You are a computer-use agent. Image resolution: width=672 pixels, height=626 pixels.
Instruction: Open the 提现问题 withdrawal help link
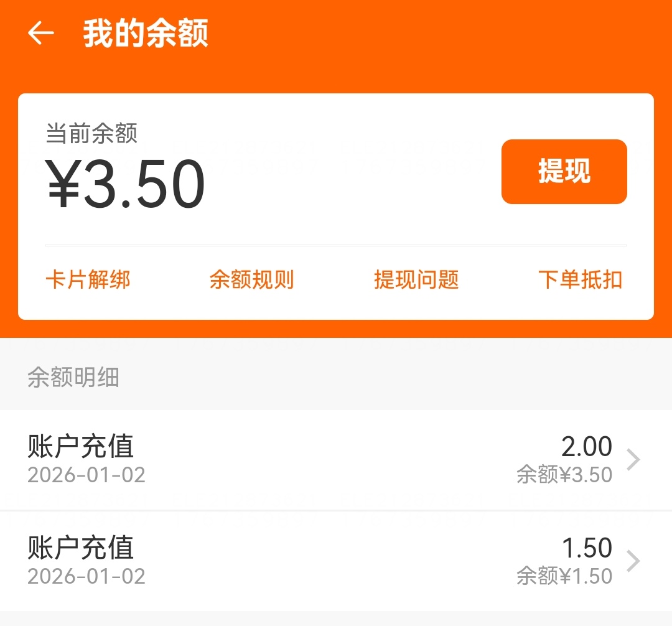click(x=416, y=280)
